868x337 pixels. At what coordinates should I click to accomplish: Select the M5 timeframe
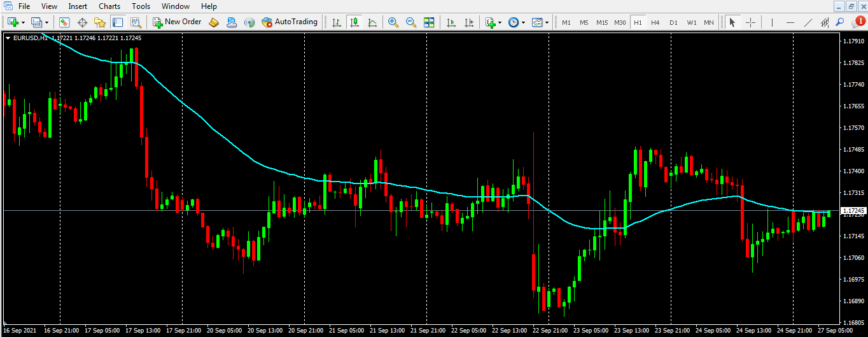(584, 22)
